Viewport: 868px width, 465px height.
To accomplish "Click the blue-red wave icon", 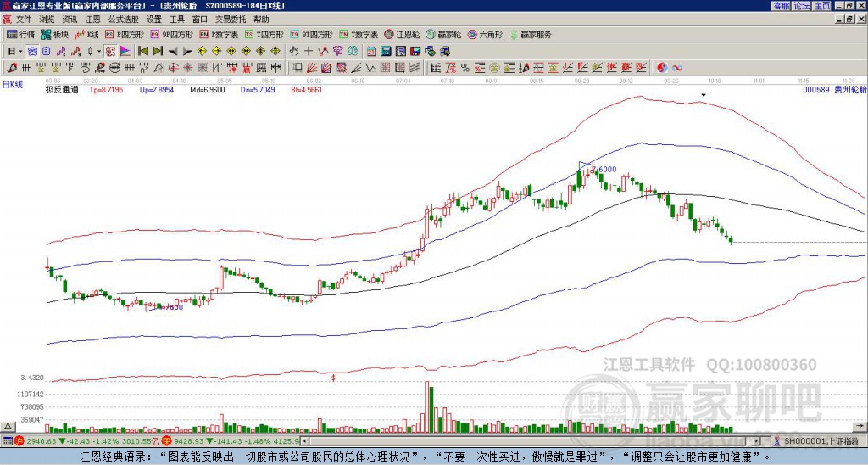I will 677,68.
